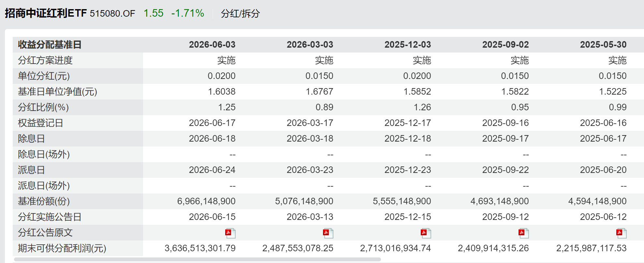Click the 单位分红(元) row label
The image size is (644, 263).
click(44, 76)
